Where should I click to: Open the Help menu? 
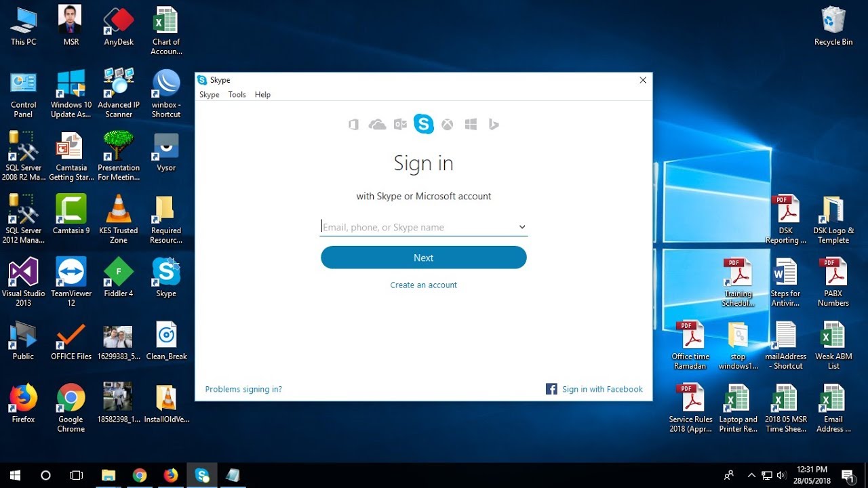pyautogui.click(x=262, y=95)
